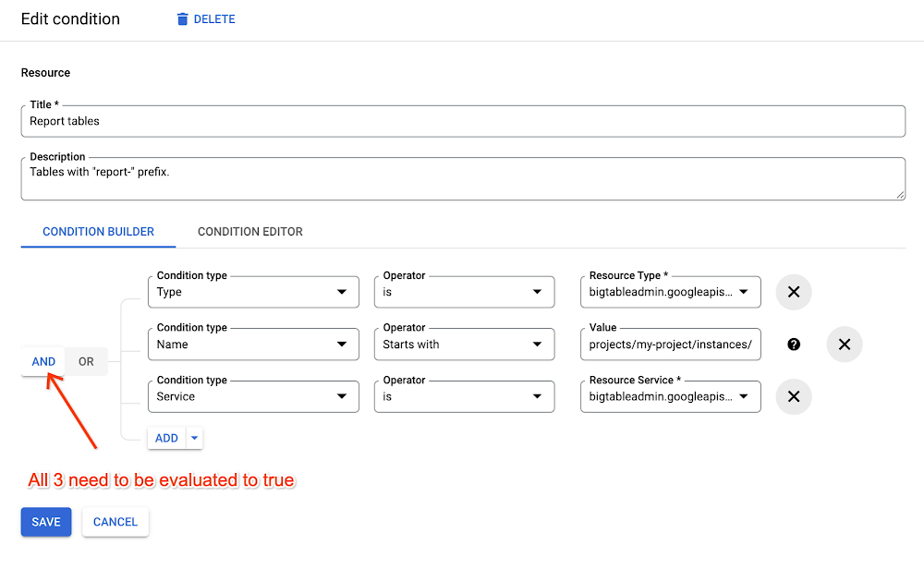Click into the Title input field
The image size is (924, 569).
(462, 121)
